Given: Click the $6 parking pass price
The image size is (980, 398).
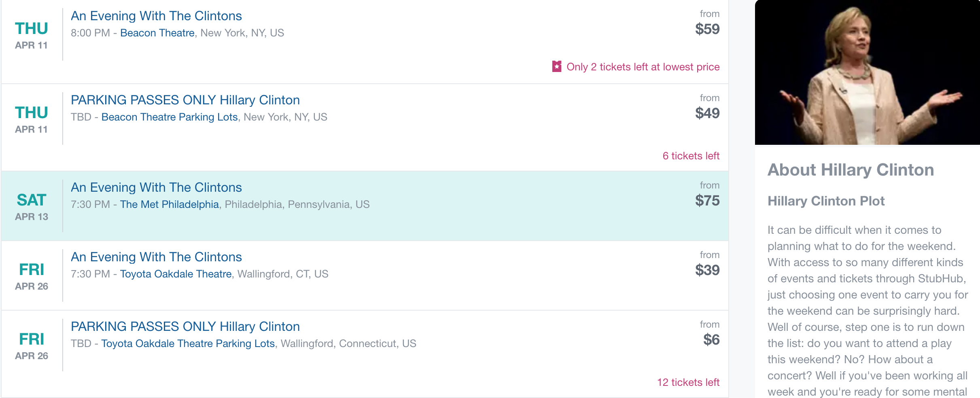Looking at the screenshot, I should pos(711,340).
